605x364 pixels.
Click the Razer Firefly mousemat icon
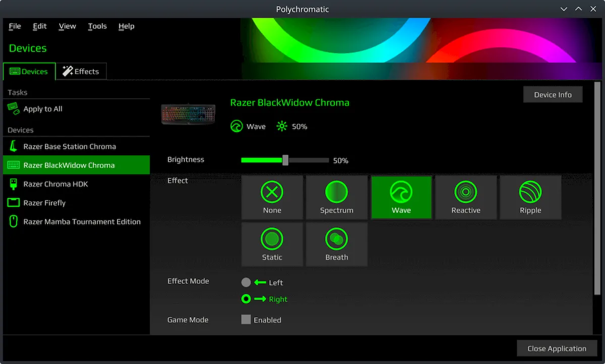tap(14, 203)
